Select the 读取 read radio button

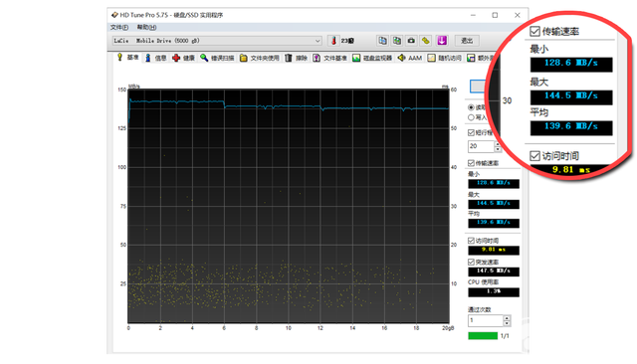point(471,107)
